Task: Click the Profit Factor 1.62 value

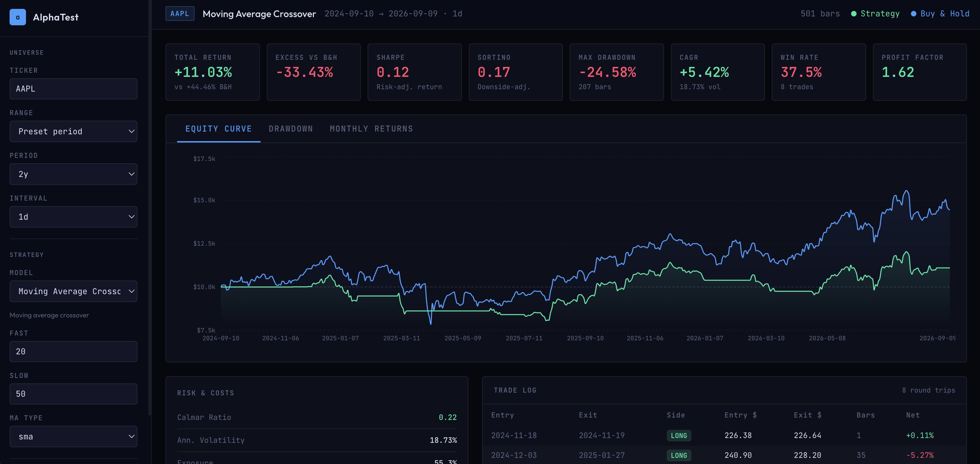Action: 898,72
